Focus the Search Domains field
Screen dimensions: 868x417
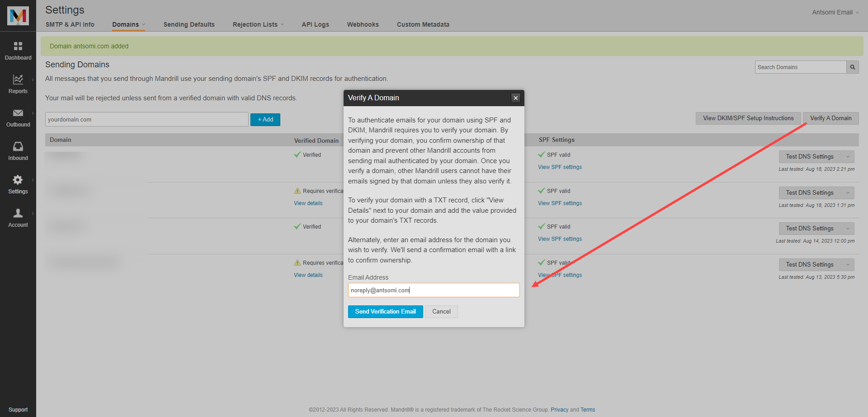tap(801, 67)
